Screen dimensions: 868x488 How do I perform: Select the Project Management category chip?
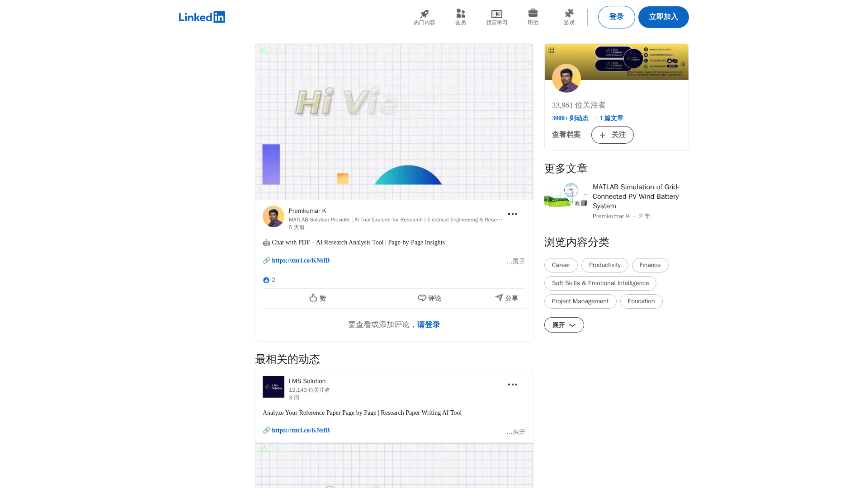coord(580,301)
